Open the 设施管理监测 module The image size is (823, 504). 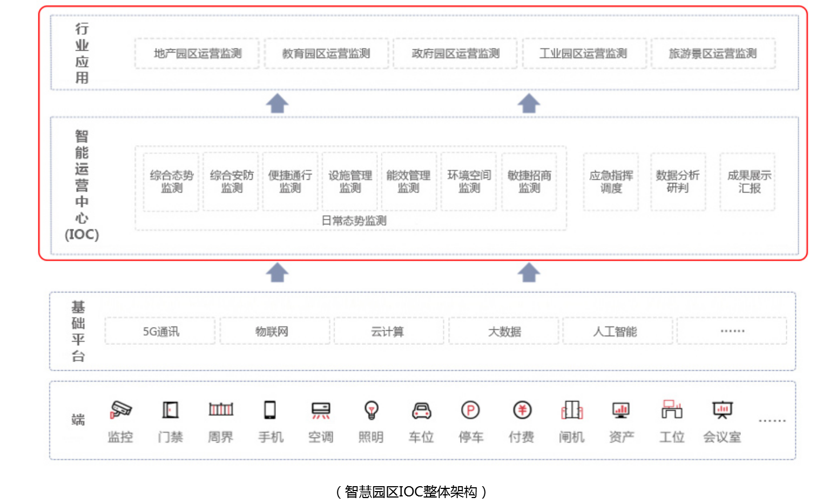coord(350,182)
